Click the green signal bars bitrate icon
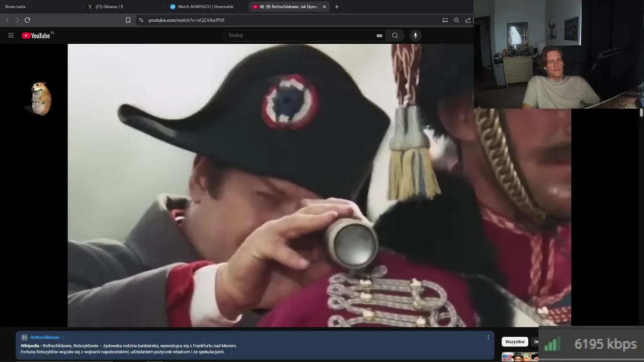The width and height of the screenshot is (644, 362). (x=552, y=344)
